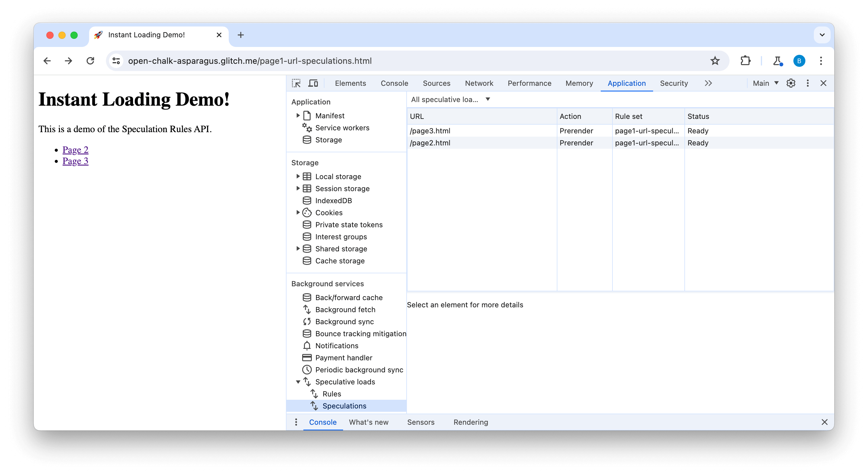Viewport: 868px width, 475px height.
Task: Click the Payment handler icon
Action: (x=306, y=358)
